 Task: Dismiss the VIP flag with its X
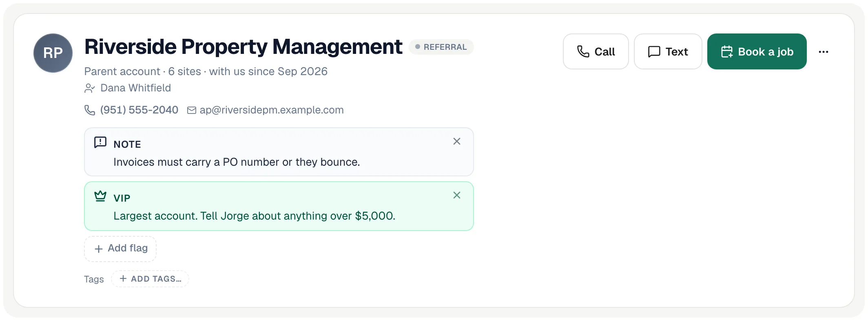click(x=457, y=195)
